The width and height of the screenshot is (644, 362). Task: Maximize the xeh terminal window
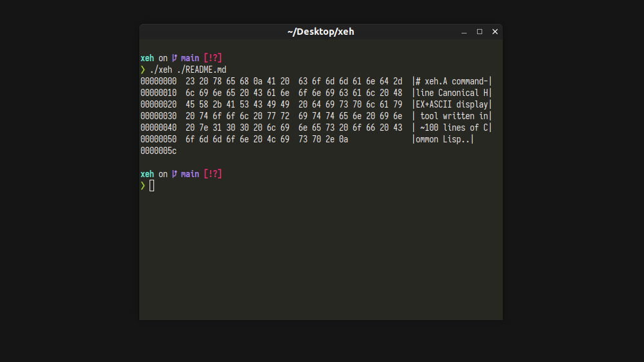point(480,32)
